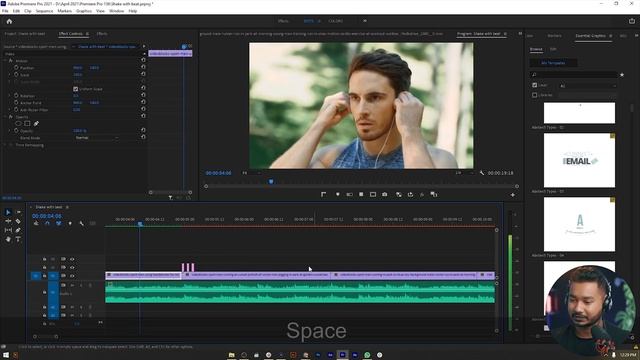Click the Essential Graphics search field
The height and width of the screenshot is (360, 640).
point(573,75)
